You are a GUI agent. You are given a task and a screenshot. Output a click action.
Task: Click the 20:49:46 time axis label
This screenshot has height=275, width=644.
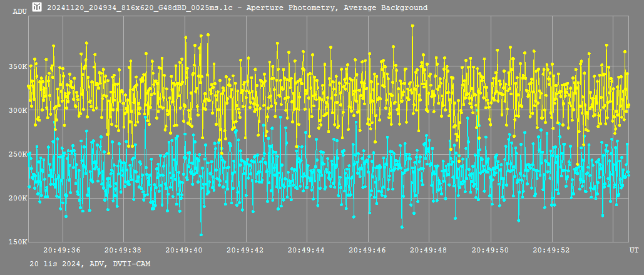point(368,250)
